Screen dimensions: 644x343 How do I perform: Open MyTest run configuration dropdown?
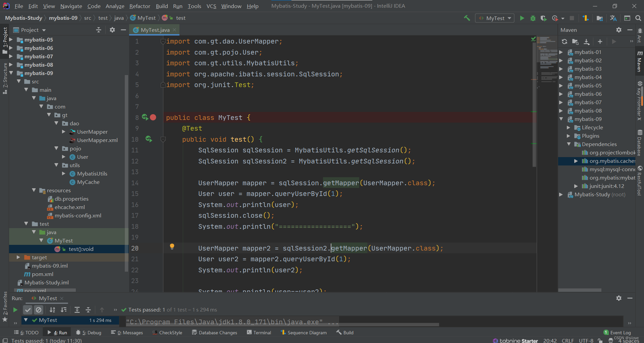(495, 18)
